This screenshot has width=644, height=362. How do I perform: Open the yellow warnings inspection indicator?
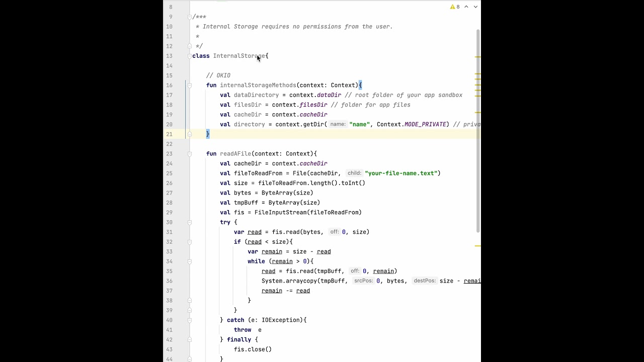point(455,7)
